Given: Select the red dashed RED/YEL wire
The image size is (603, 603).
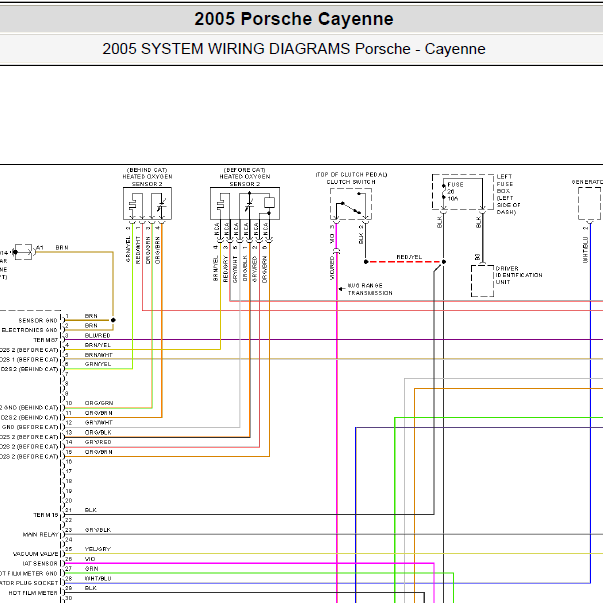Looking at the screenshot, I should [405, 262].
